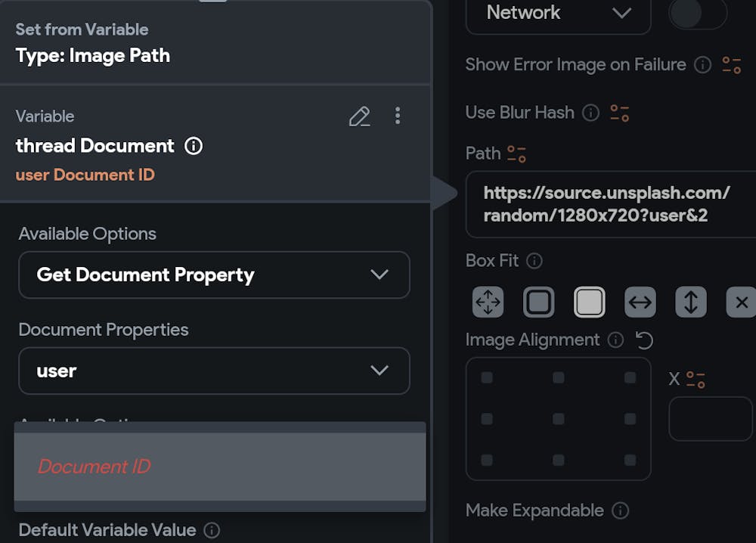Open the three-dot menu for the variable
This screenshot has width=756, height=543.
[398, 116]
